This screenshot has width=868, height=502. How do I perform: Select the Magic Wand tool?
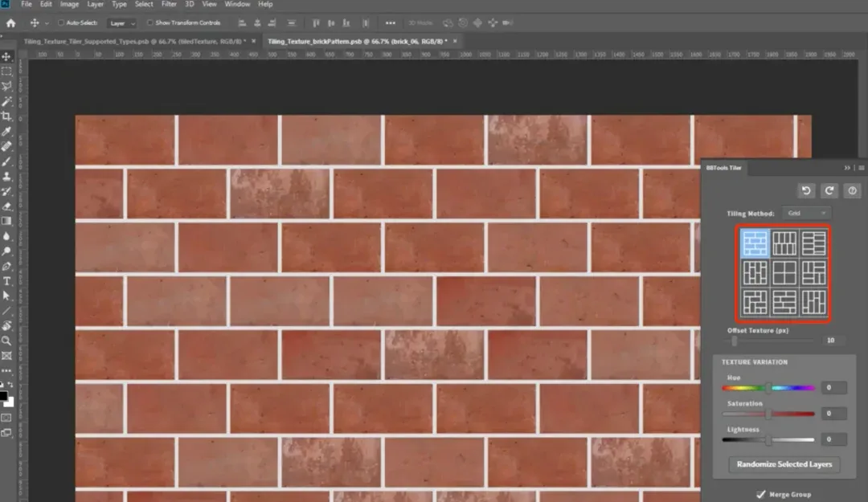[x=6, y=101]
